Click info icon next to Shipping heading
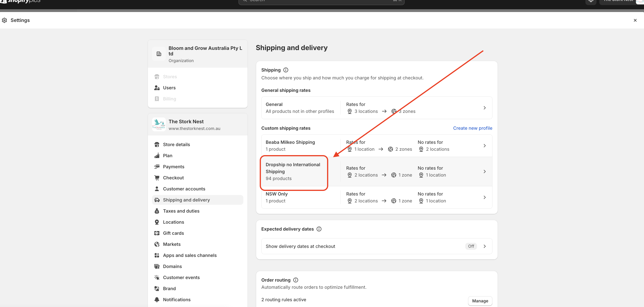 tap(286, 70)
